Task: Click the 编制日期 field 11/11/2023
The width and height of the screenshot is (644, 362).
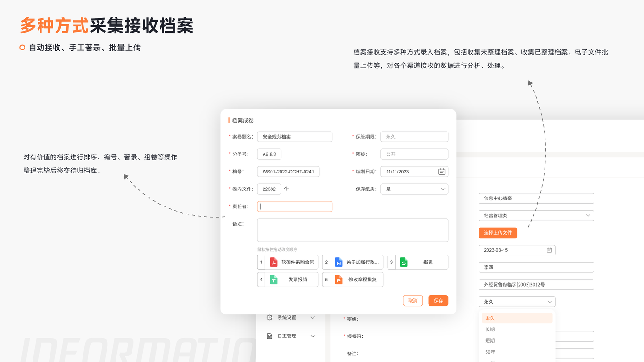Action: 414,172
